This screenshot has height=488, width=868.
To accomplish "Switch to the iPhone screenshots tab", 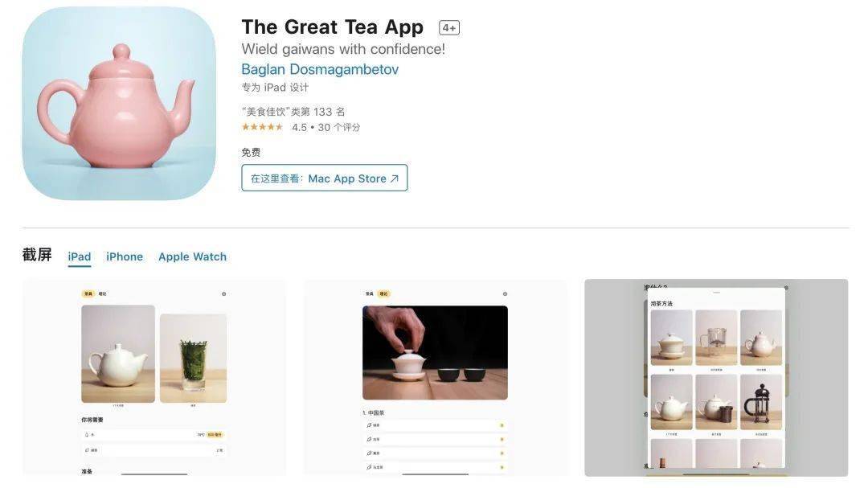I will pyautogui.click(x=125, y=256).
